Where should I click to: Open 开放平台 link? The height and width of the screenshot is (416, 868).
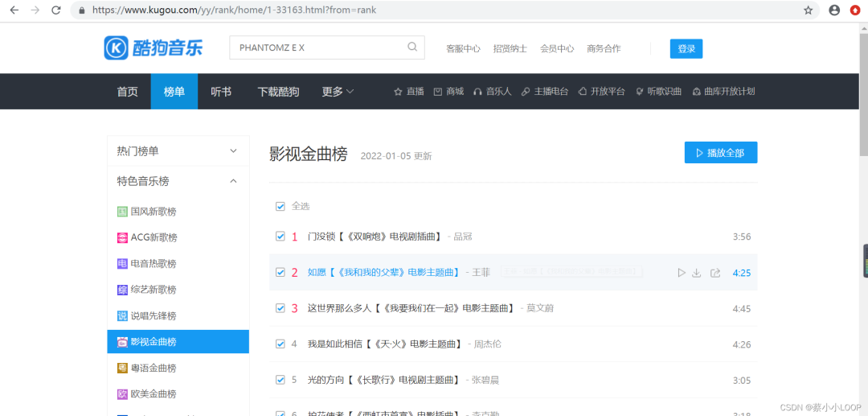pos(602,92)
